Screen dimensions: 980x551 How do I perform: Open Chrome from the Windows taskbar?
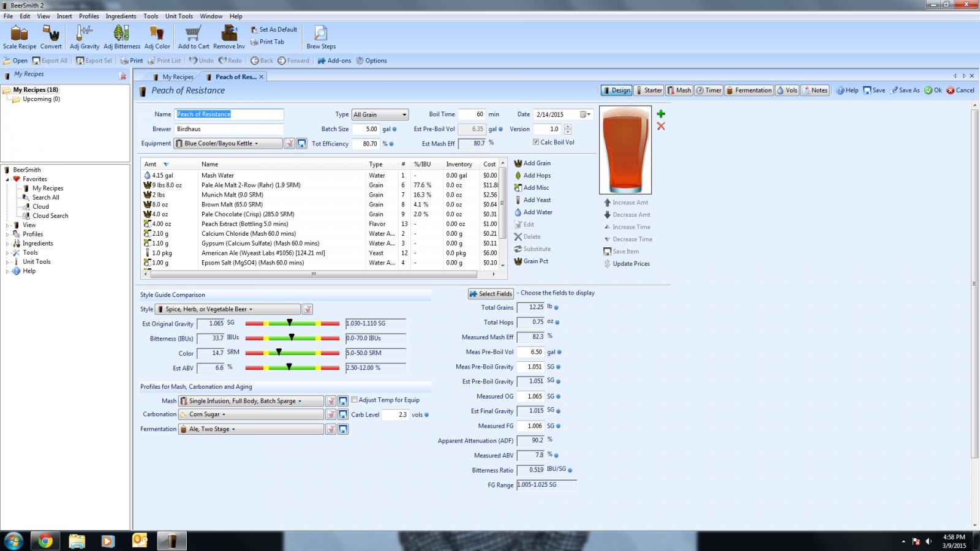point(45,541)
